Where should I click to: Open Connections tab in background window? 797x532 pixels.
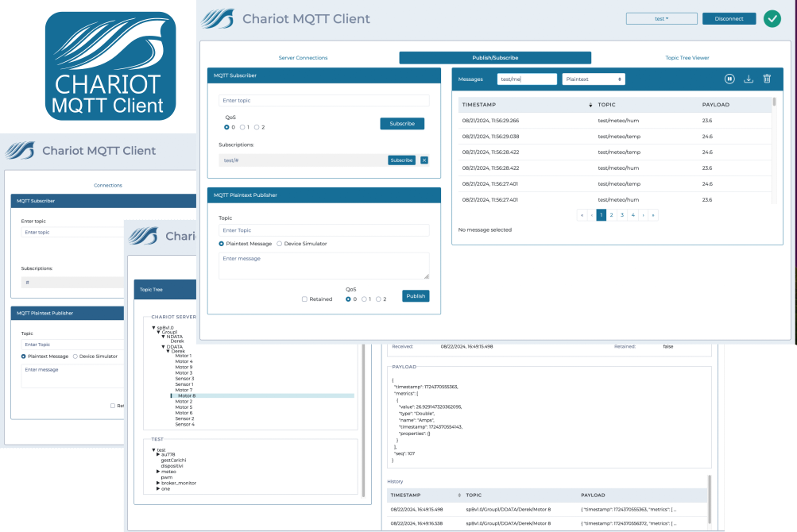tap(108, 186)
